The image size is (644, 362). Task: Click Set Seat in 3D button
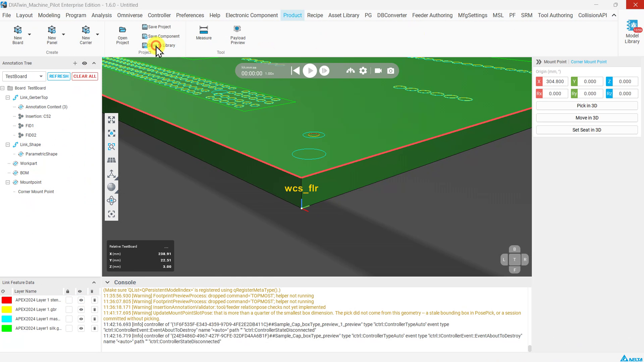[x=587, y=130]
